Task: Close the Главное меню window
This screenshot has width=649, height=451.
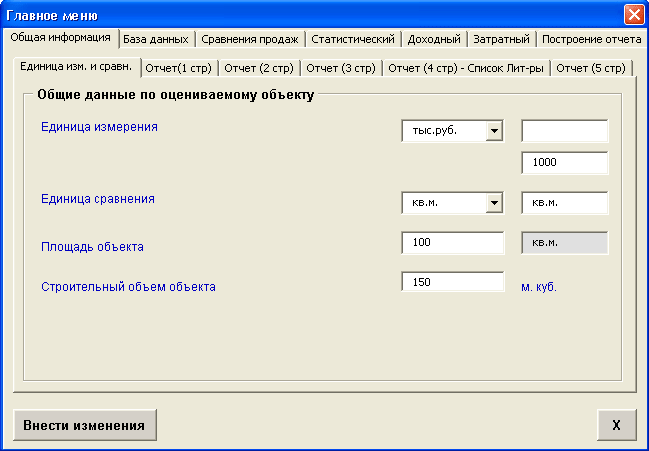Action: click(633, 15)
